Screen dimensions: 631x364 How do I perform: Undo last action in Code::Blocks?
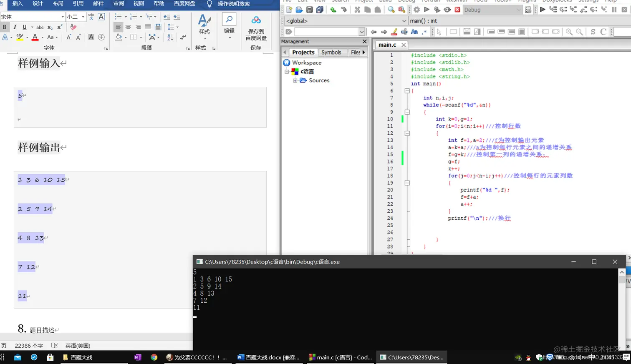[x=333, y=10]
